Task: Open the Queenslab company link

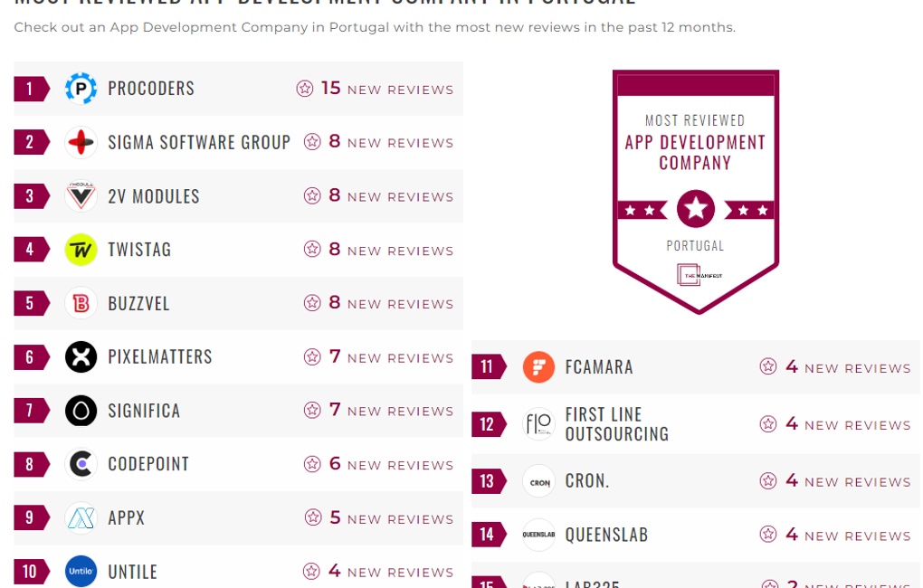Action: point(606,536)
